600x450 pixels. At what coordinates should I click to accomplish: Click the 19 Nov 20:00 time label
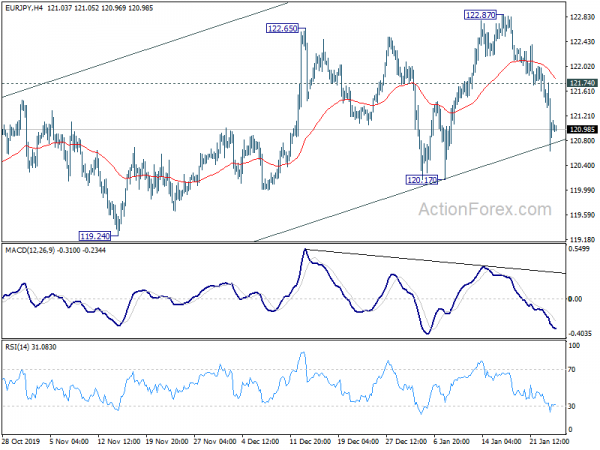pos(166,441)
